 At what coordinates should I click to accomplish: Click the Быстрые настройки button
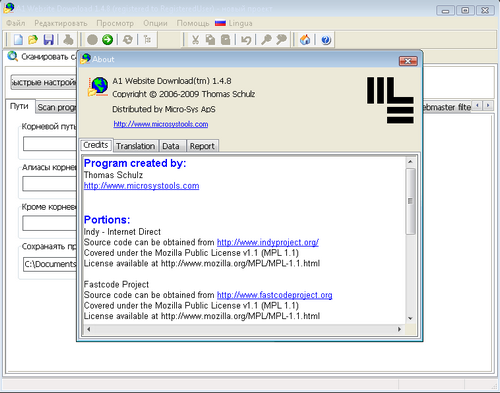point(44,82)
